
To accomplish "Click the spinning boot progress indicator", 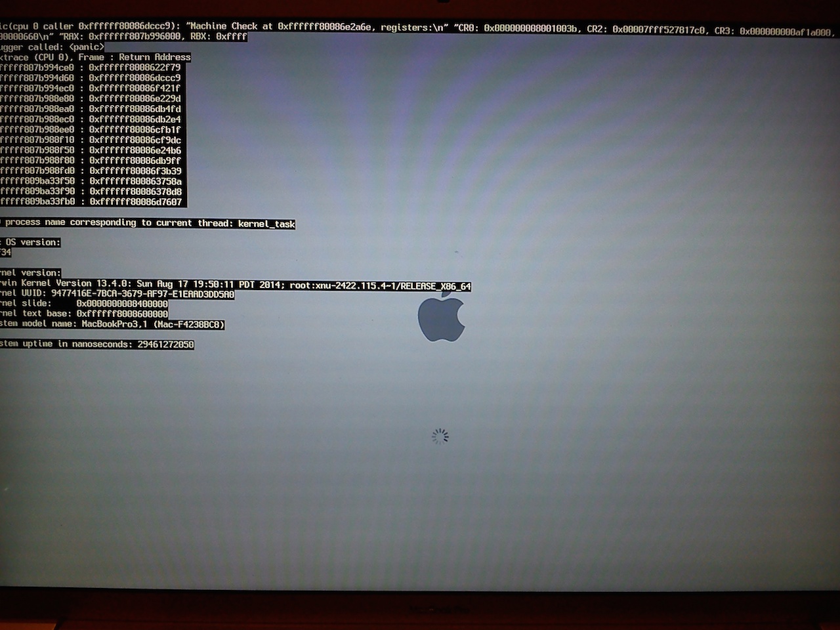I will (440, 436).
